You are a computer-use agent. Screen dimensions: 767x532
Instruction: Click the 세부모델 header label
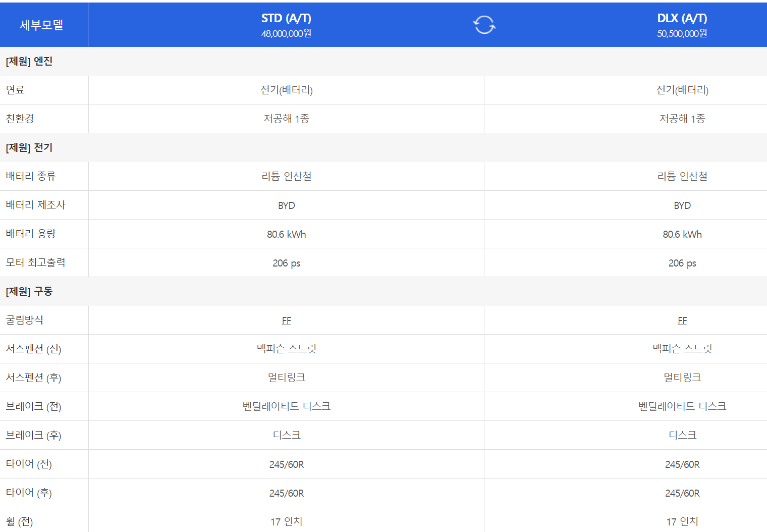tap(41, 25)
